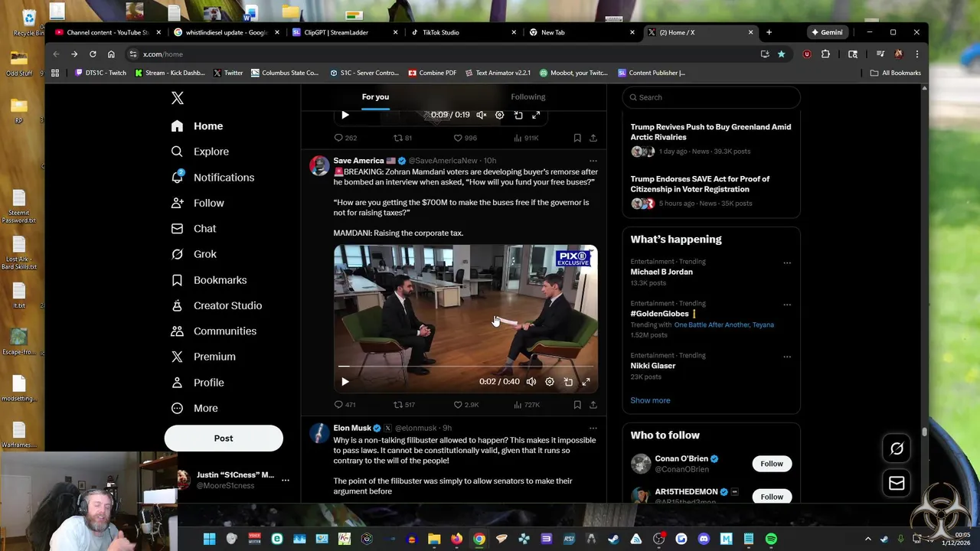Viewport: 980px width, 551px height.
Task: Reply to Save America post (471)
Action: (x=345, y=405)
